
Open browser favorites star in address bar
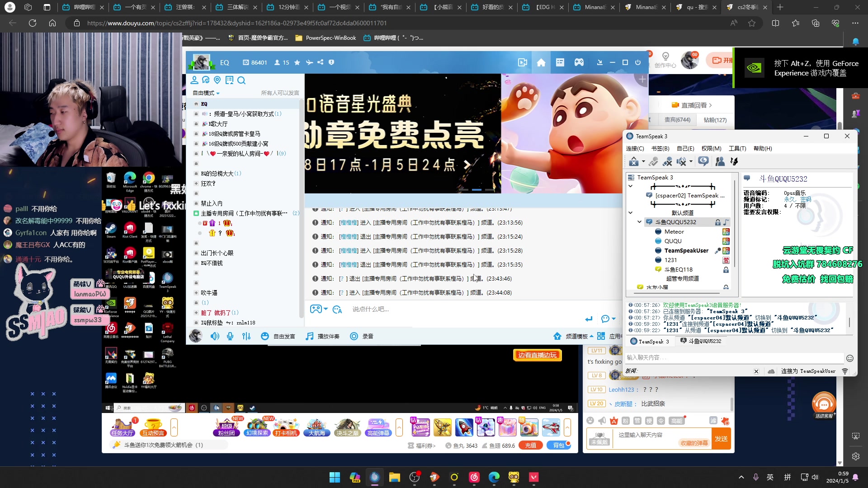tap(752, 23)
